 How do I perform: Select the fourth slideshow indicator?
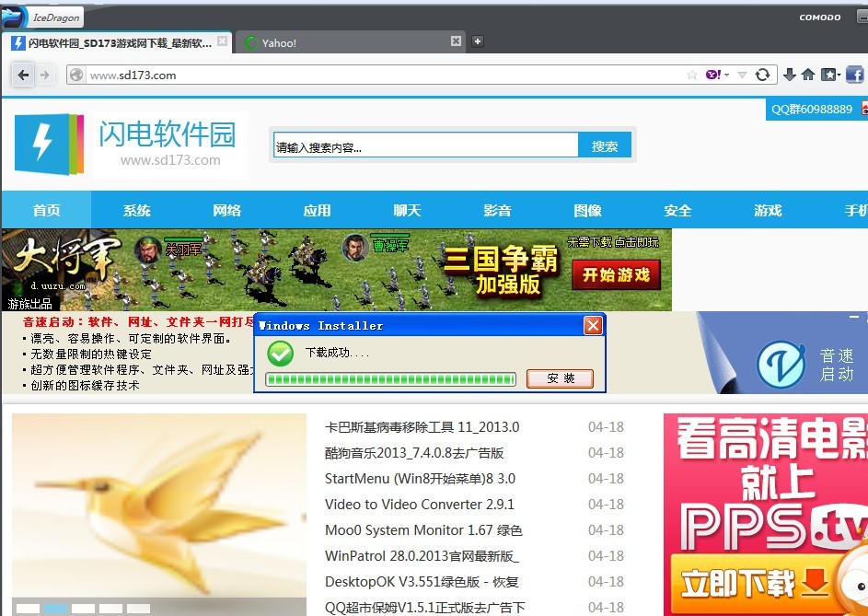coord(110,609)
